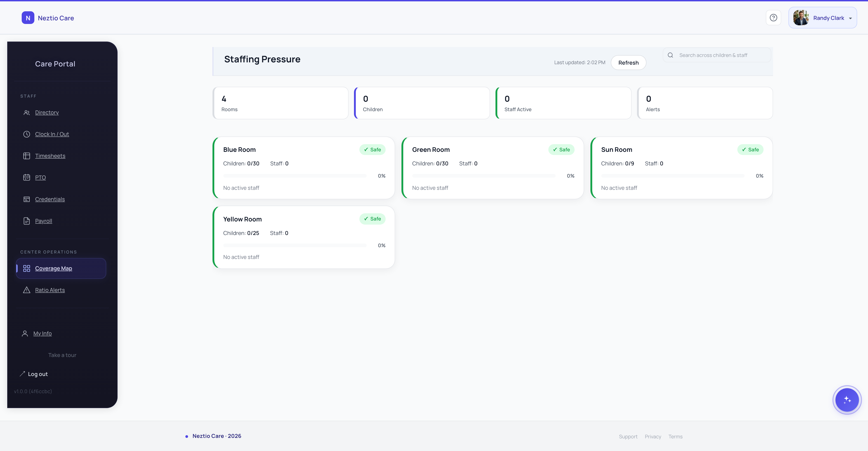This screenshot has width=868, height=451.
Task: Click the Log out link
Action: pyautogui.click(x=38, y=374)
